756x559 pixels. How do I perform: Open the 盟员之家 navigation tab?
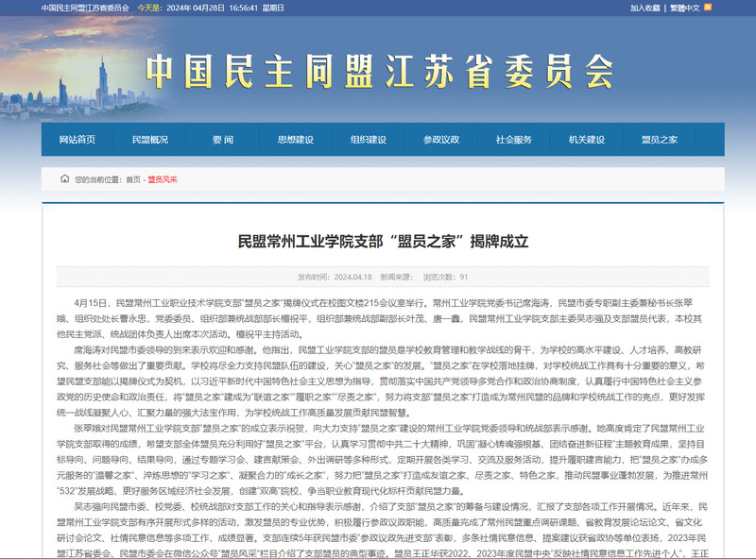tap(659, 140)
